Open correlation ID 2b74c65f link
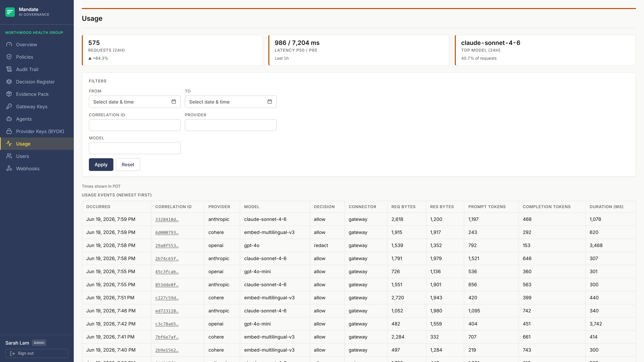644x362 pixels. (167, 259)
